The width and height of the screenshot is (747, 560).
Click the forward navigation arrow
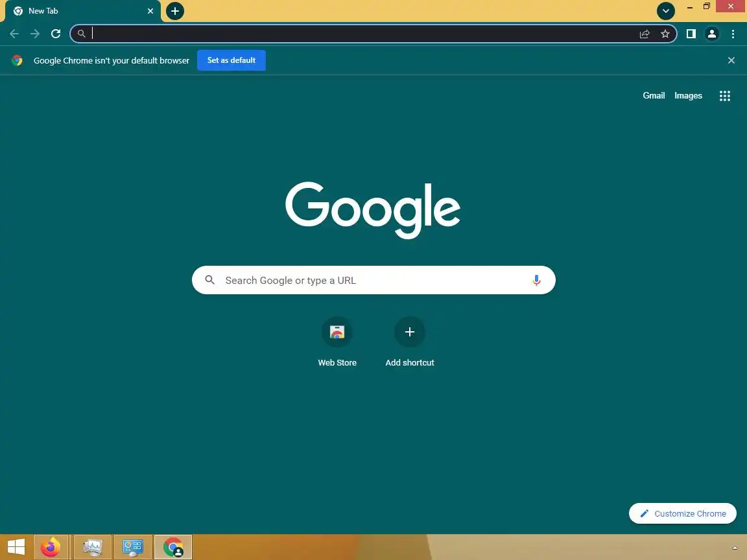(x=35, y=34)
